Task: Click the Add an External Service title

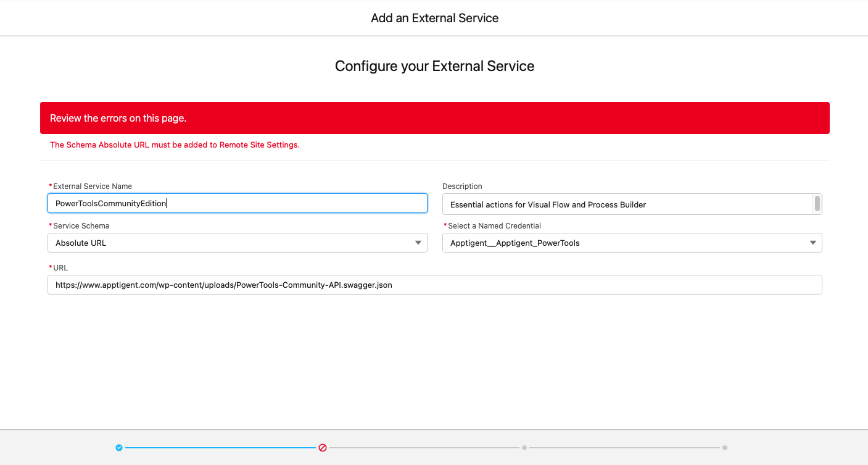Action: coord(434,18)
